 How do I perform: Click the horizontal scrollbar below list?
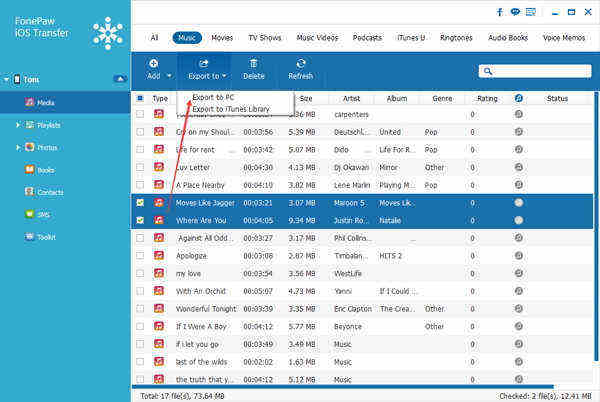tap(342, 386)
